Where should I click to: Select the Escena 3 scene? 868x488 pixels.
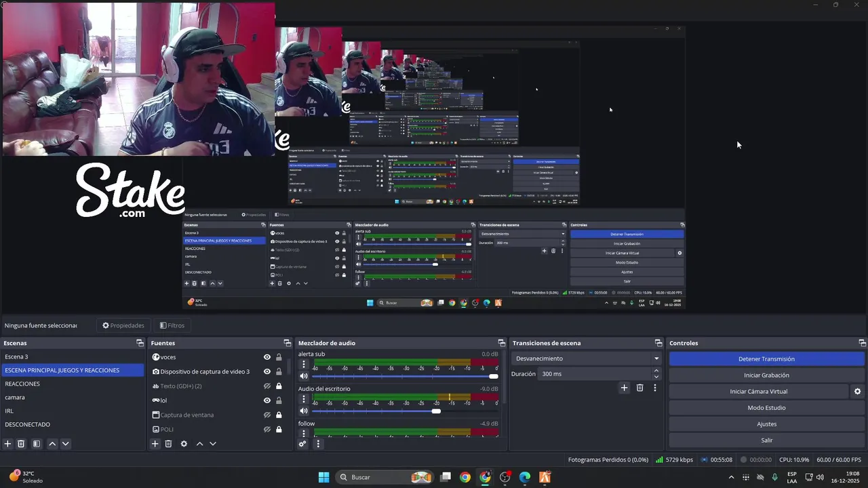click(73, 357)
